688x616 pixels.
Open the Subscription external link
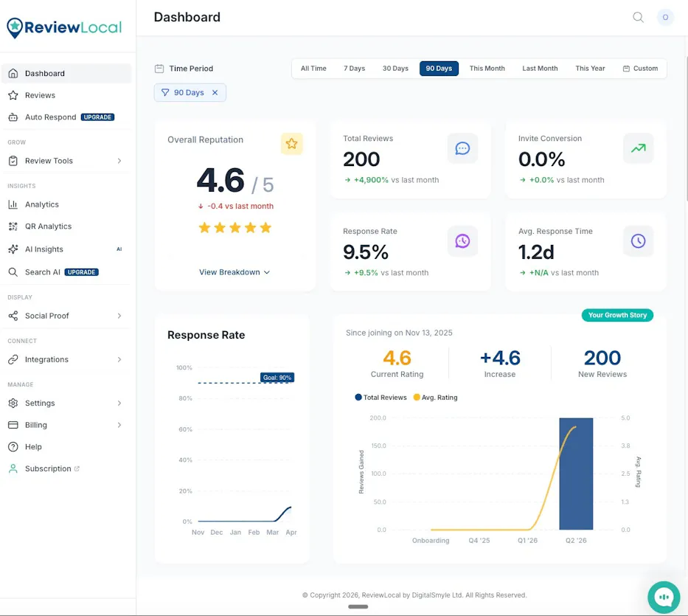coord(49,468)
